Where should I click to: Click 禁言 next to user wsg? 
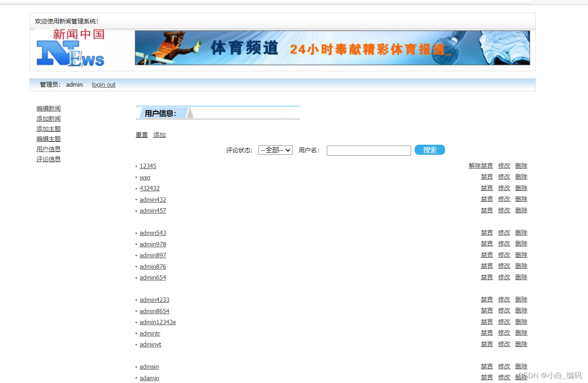(487, 176)
